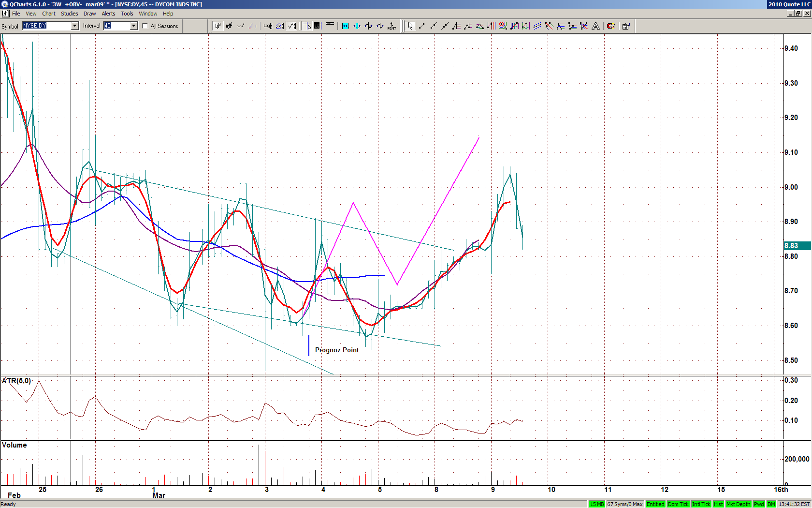The image size is (812, 508).
Task: Toggle the crosshair cursor tool
Action: tap(307, 26)
